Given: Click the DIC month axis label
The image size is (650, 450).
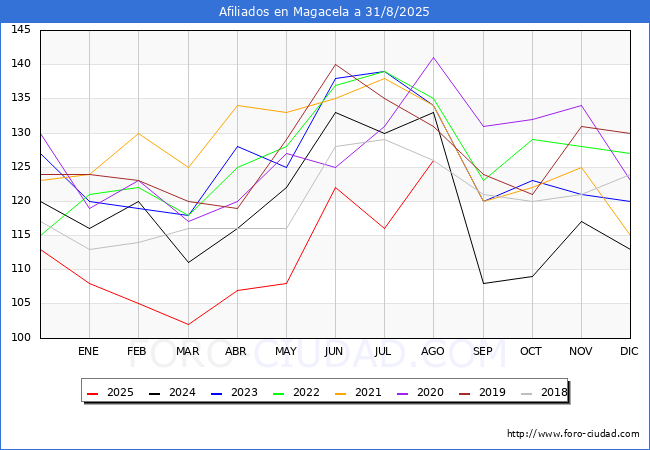Looking at the screenshot, I should 629,351.
